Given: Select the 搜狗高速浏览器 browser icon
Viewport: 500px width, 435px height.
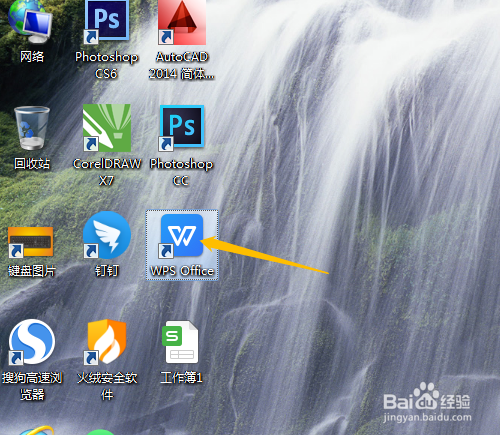Looking at the screenshot, I should click(31, 342).
